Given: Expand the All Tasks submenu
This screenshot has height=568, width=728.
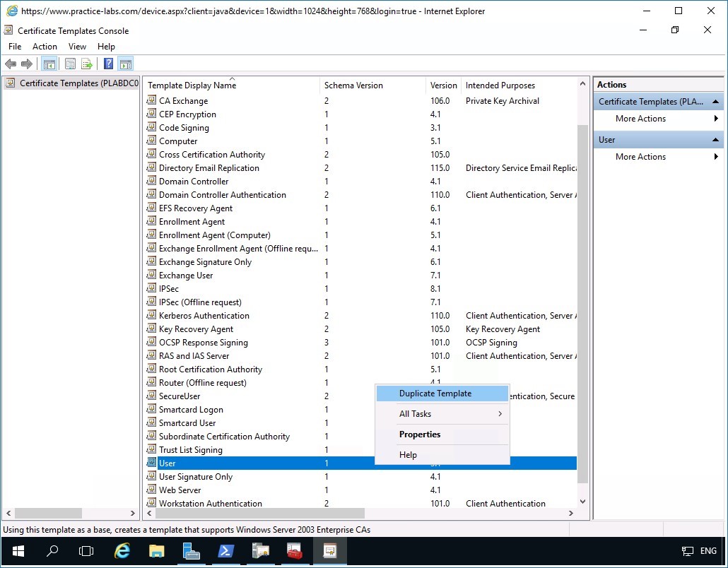Looking at the screenshot, I should (416, 413).
